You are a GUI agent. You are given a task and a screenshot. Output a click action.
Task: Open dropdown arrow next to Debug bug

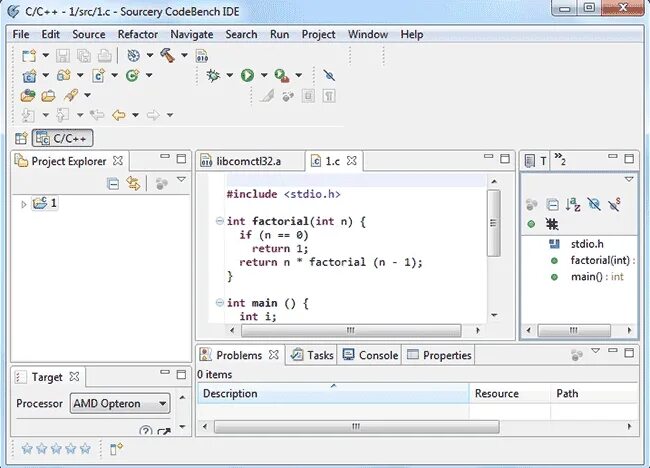click(229, 75)
